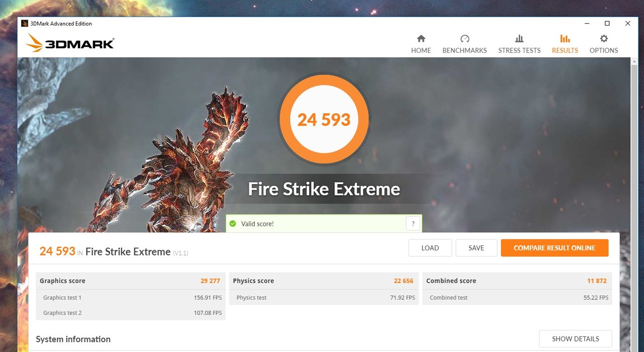The width and height of the screenshot is (644, 352).
Task: Load a saved result with LOAD
Action: point(430,248)
